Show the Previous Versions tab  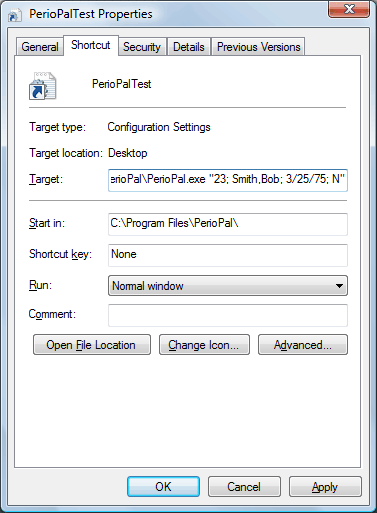click(258, 47)
